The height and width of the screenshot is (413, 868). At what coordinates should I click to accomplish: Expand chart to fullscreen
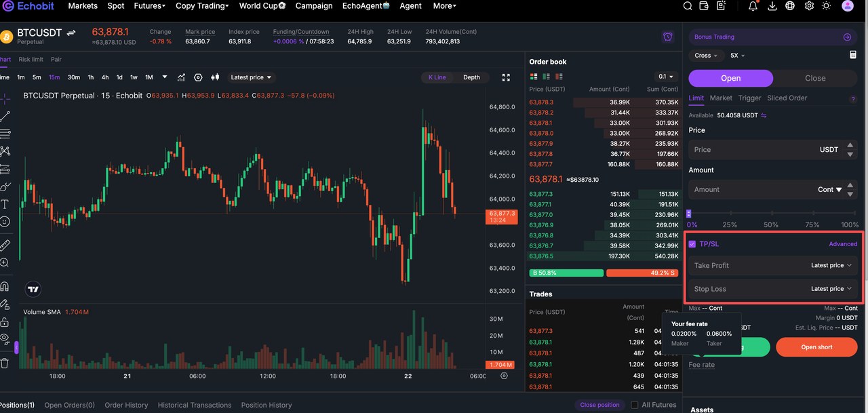pos(506,77)
